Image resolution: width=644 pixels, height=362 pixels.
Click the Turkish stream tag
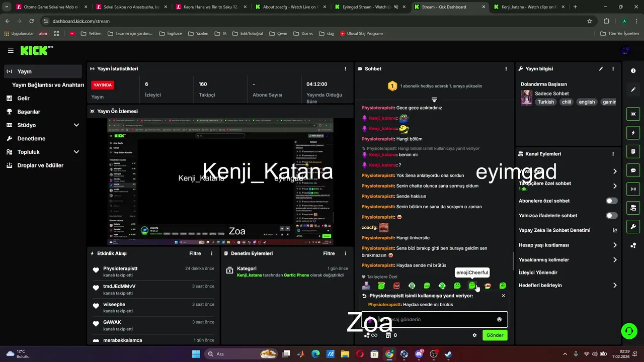point(545,102)
